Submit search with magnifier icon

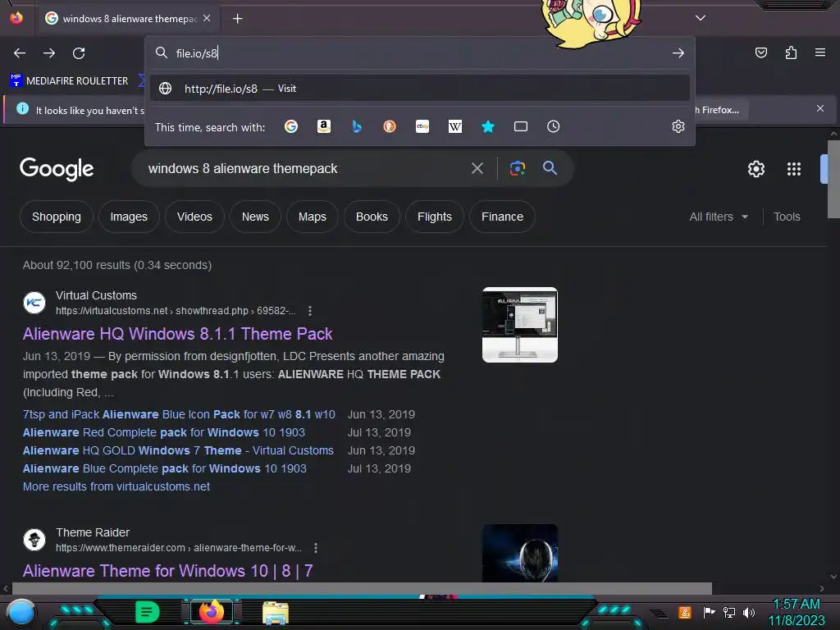[x=550, y=168]
